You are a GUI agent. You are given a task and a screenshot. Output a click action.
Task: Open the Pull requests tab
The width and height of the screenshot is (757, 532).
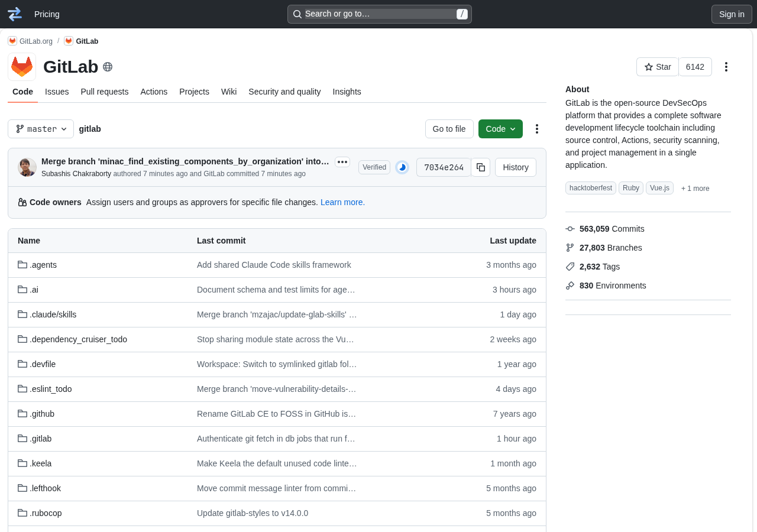[105, 92]
